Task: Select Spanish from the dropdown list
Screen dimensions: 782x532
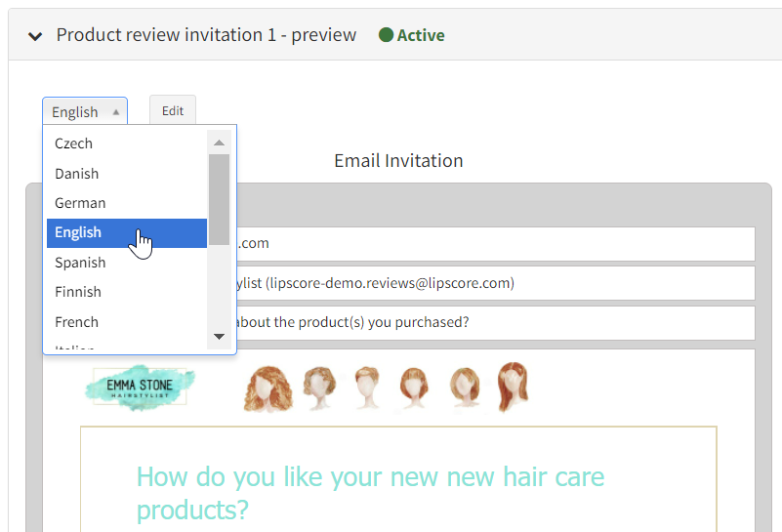Action: pos(80,263)
